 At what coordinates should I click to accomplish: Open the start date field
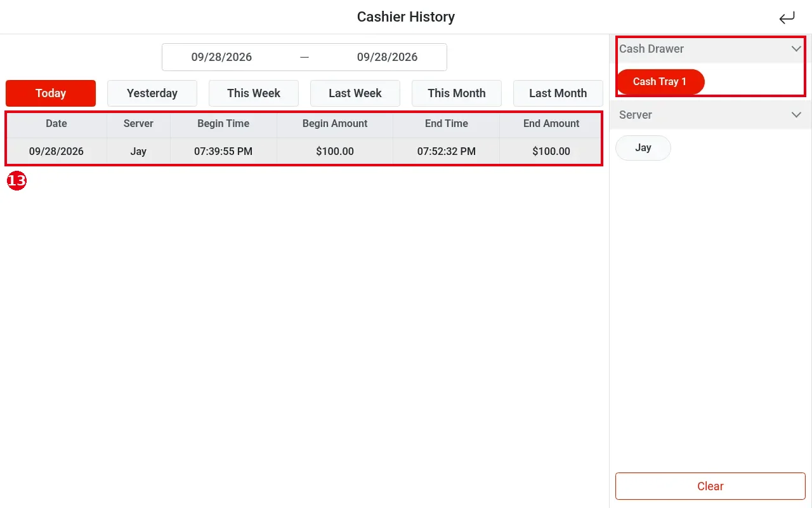[221, 57]
